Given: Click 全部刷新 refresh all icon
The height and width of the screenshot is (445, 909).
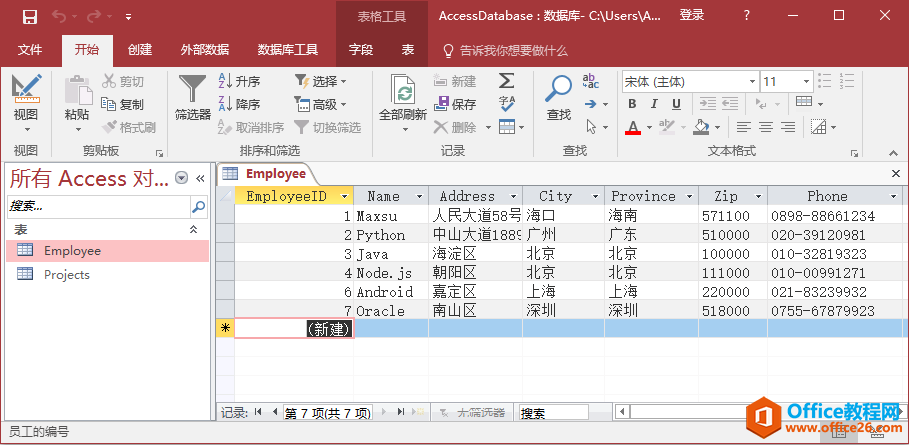Looking at the screenshot, I should [x=403, y=90].
